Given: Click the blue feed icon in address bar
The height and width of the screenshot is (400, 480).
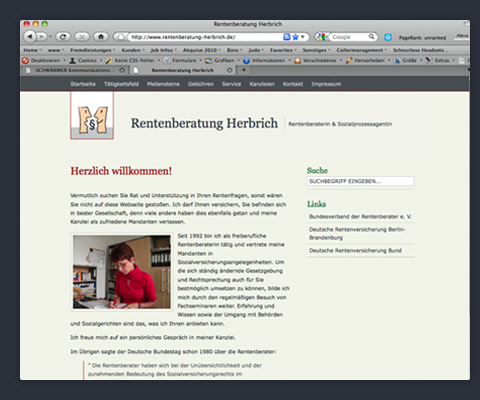Looking at the screenshot, I should pos(287,37).
